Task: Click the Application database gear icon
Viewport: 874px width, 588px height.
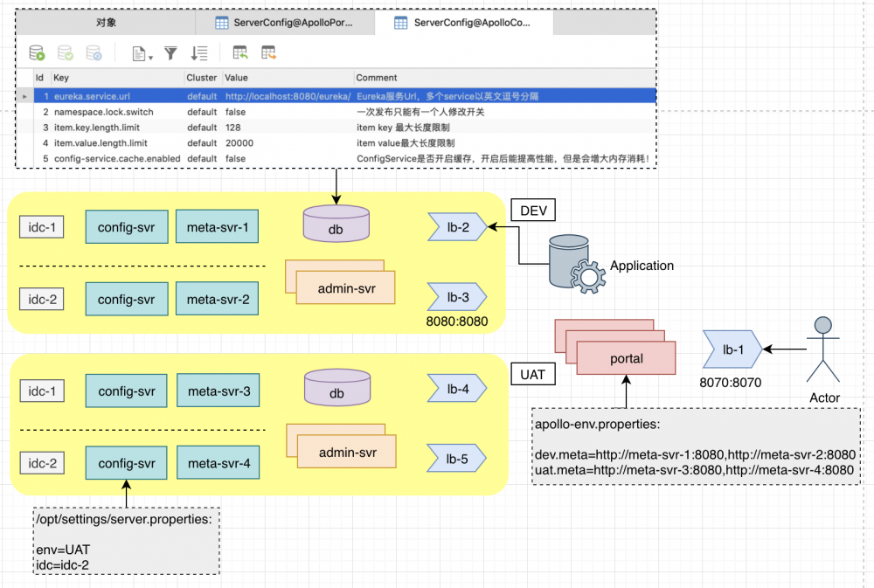Action: pos(576,264)
